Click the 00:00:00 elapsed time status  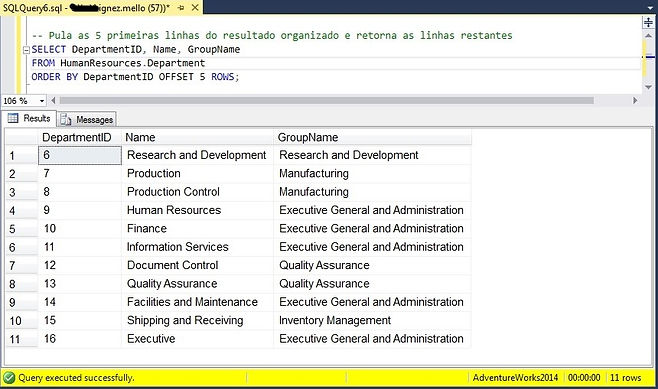584,378
